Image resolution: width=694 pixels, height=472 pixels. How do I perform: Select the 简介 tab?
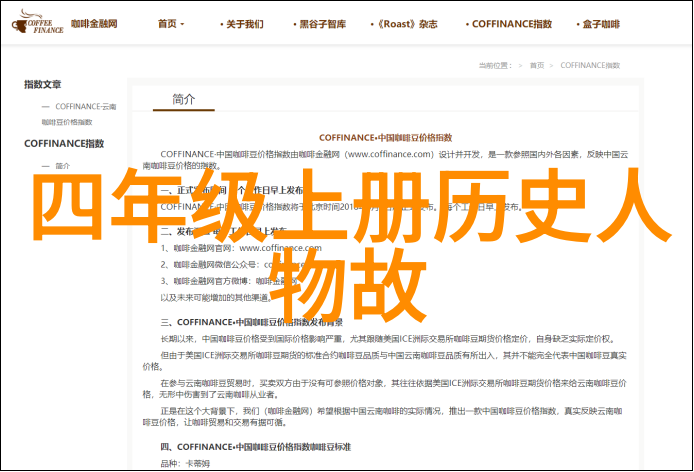[184, 99]
